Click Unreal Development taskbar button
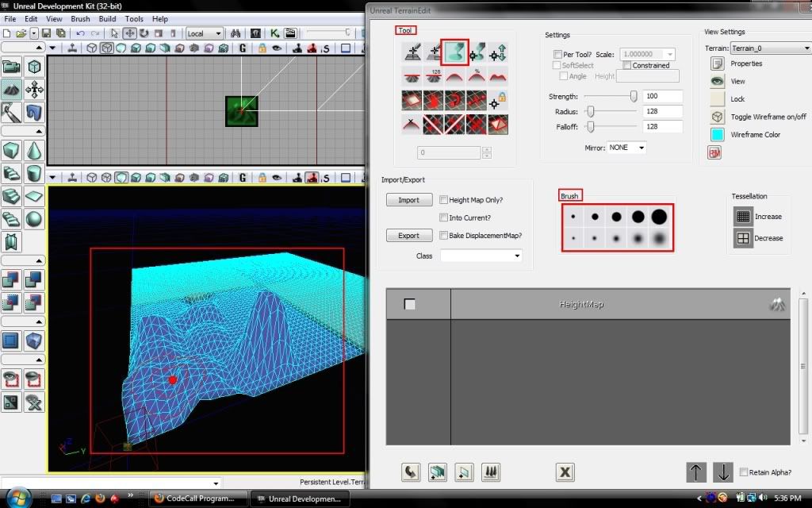The image size is (812, 508). click(301, 498)
